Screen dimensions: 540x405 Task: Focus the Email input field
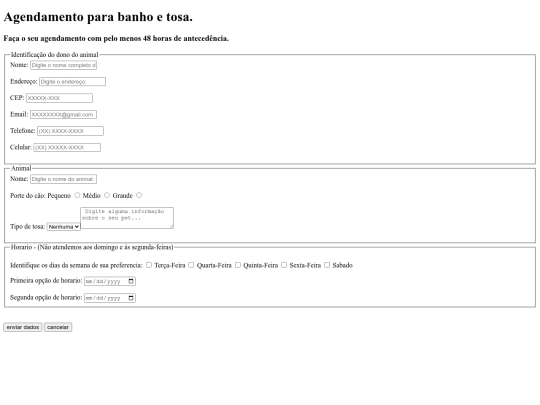click(63, 114)
